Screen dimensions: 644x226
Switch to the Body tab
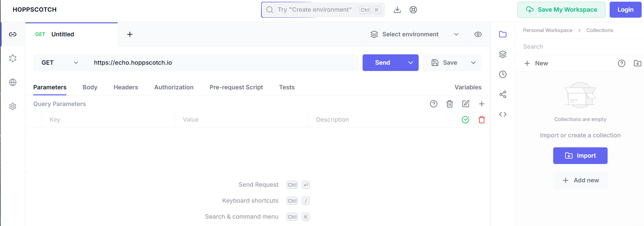click(90, 87)
